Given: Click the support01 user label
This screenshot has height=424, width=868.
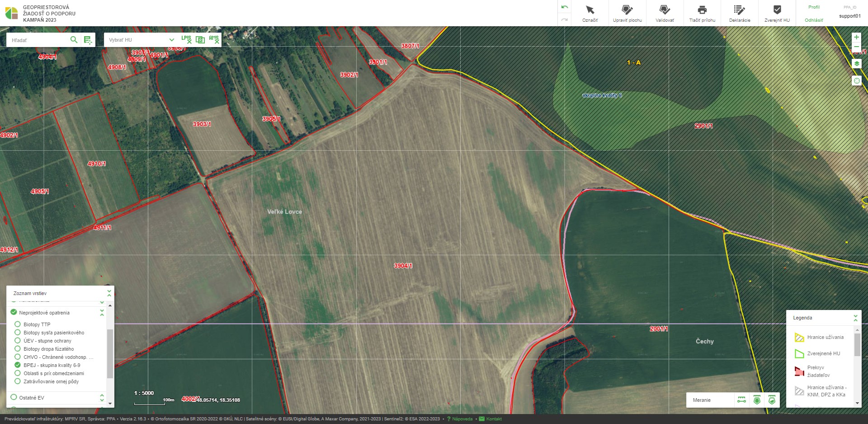Looking at the screenshot, I should click(x=850, y=16).
